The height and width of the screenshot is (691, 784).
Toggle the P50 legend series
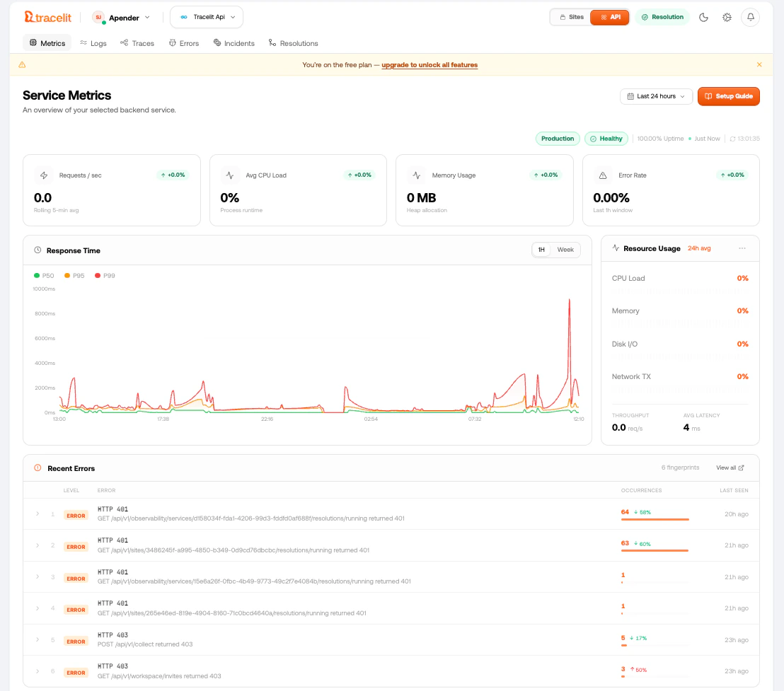click(x=44, y=276)
